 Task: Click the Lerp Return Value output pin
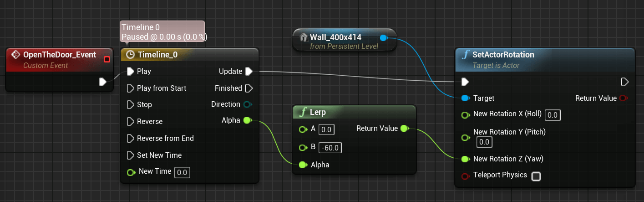coord(404,129)
